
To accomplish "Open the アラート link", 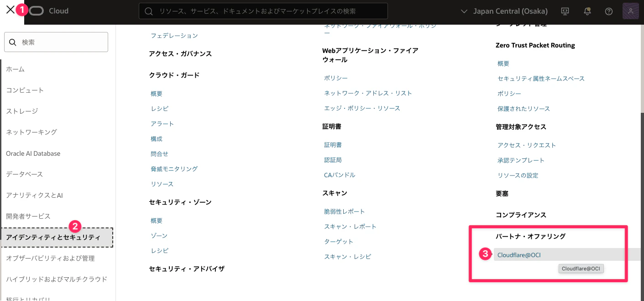I will 162,124.
